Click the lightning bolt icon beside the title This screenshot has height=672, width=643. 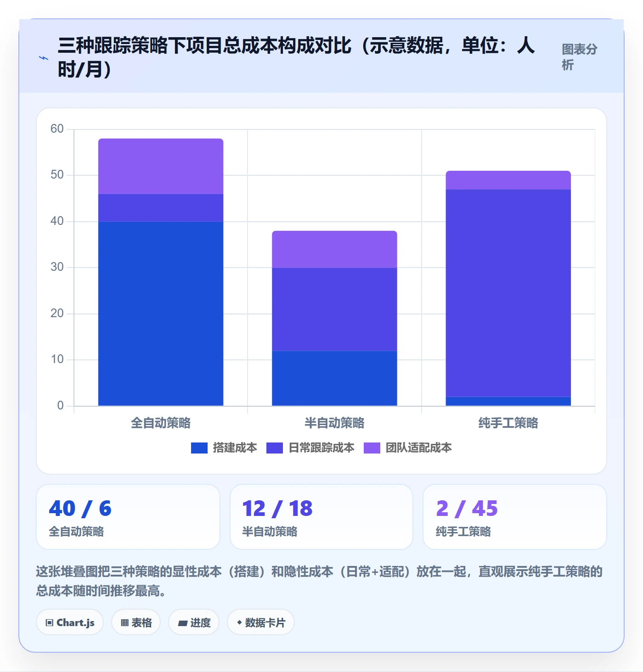click(x=44, y=58)
